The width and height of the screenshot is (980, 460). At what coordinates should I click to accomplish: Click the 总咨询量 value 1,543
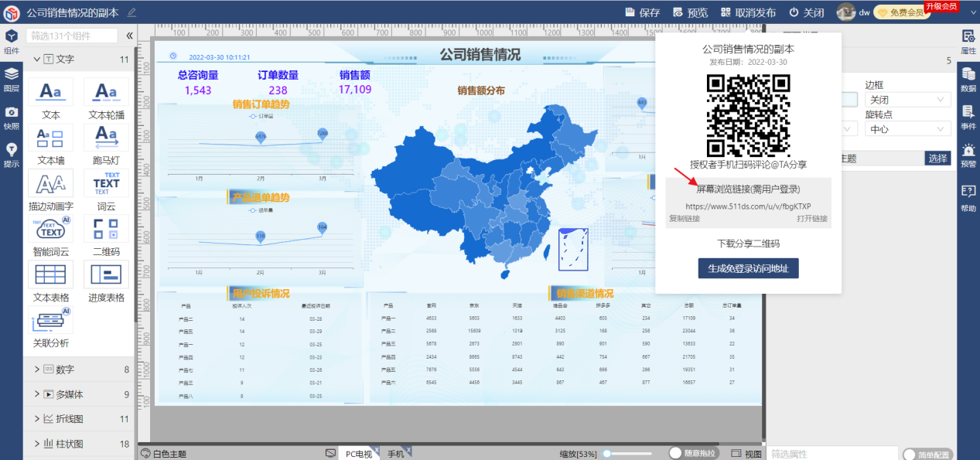pos(198,90)
